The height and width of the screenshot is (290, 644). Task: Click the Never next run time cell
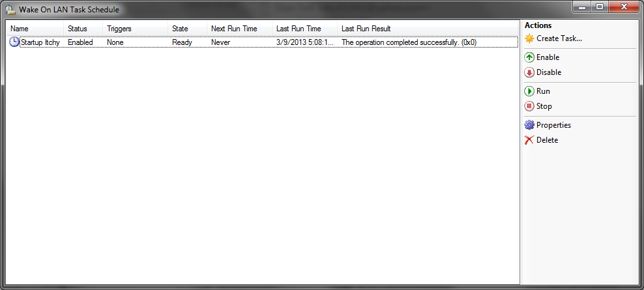pos(220,42)
